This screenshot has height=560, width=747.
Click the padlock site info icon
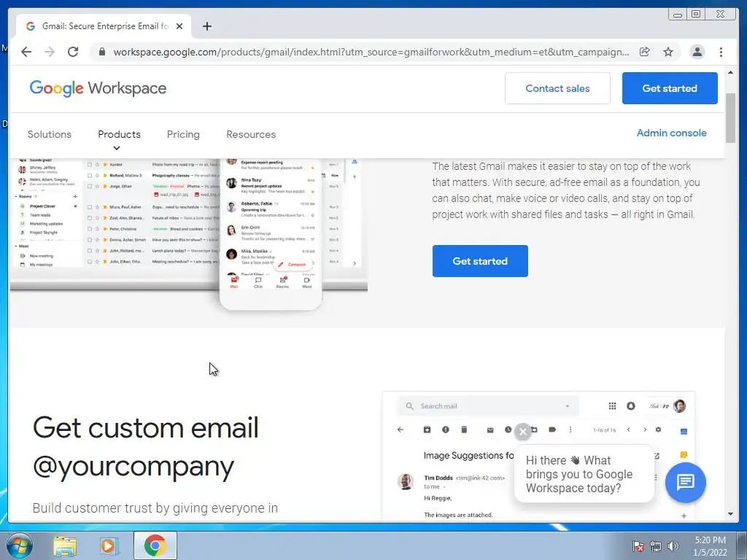(x=101, y=52)
